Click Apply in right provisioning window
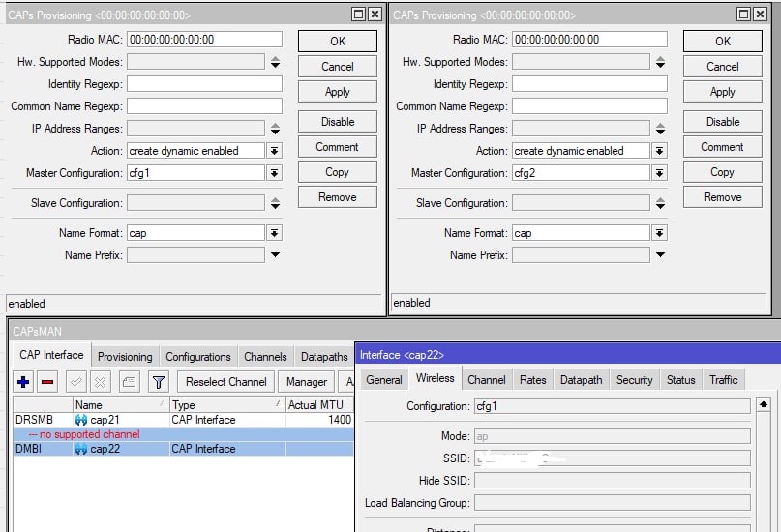781x532 pixels. click(x=723, y=92)
